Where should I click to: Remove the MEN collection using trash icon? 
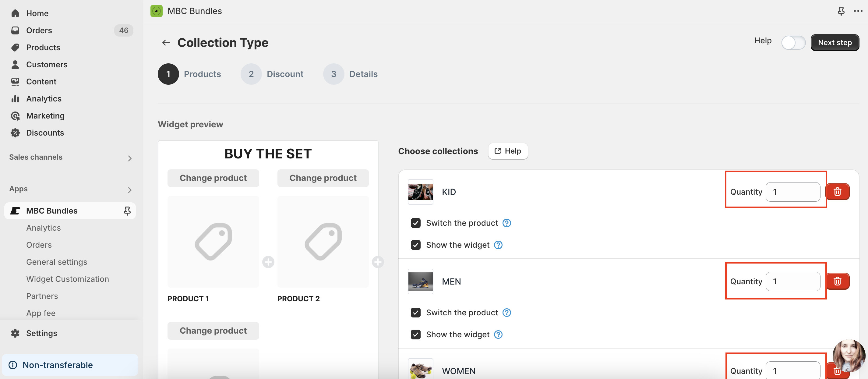click(x=837, y=281)
